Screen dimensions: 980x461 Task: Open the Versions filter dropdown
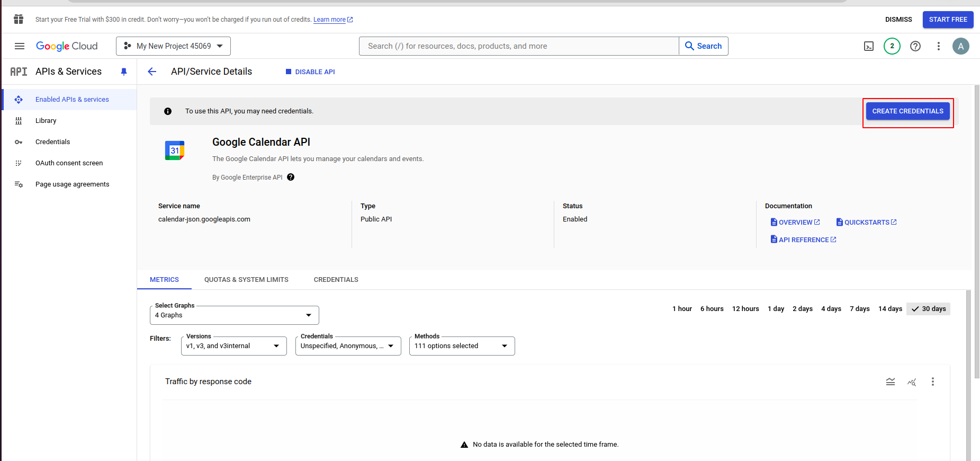tap(233, 346)
